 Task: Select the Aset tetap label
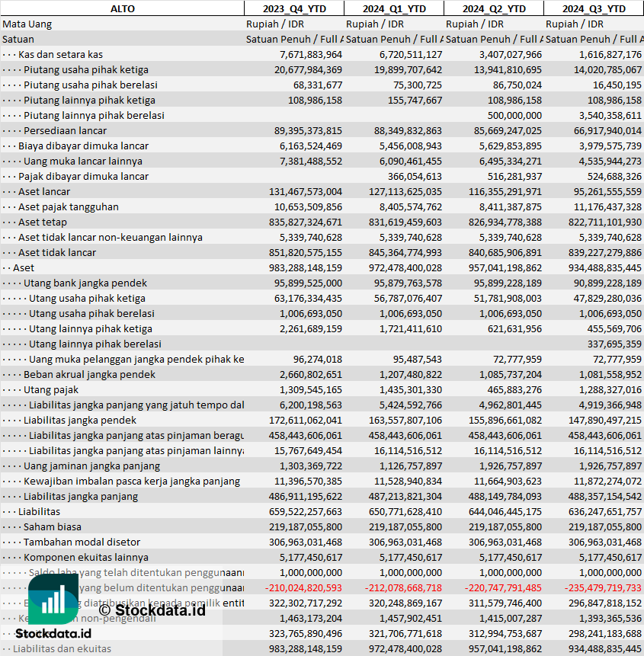click(42, 222)
